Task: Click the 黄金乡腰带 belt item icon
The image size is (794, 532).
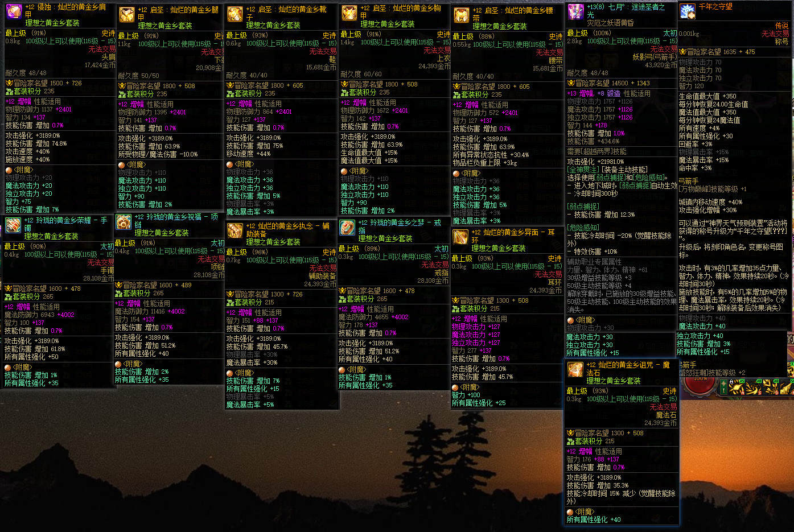Action: (x=462, y=15)
